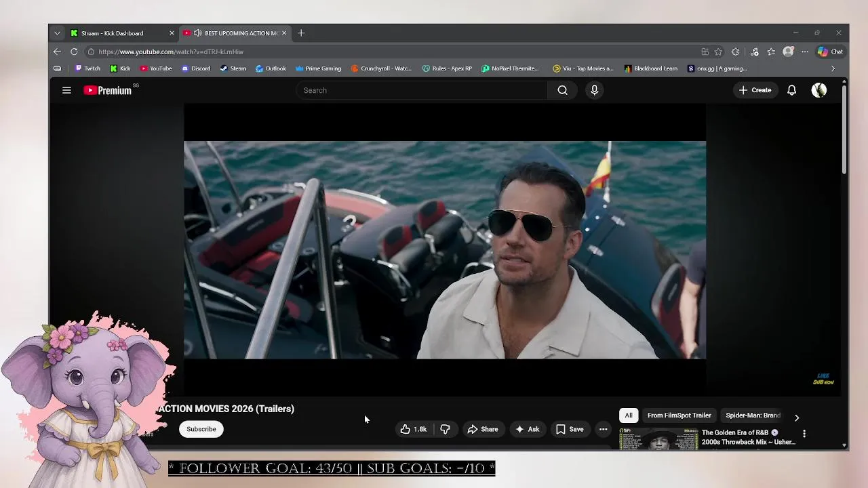Close the Stream - Kick Dashboard tab
Viewport: 868px width, 488px height.
pos(172,33)
